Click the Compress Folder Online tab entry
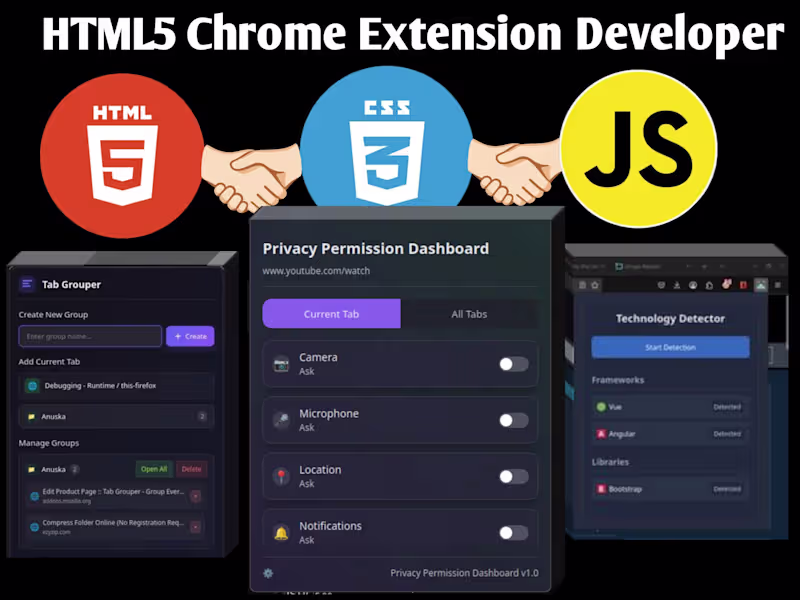Screen dimensions: 800x600 (116, 527)
